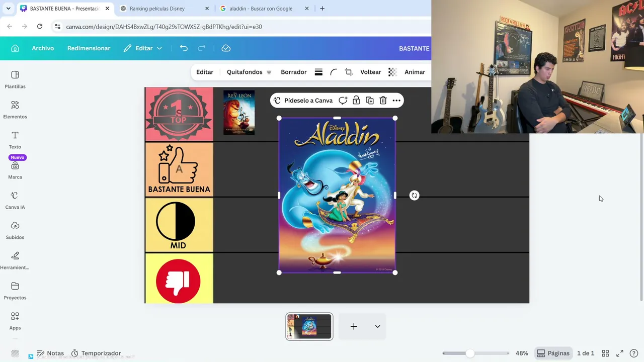Reload the browser page
This screenshot has height=362, width=644.
[40, 27]
